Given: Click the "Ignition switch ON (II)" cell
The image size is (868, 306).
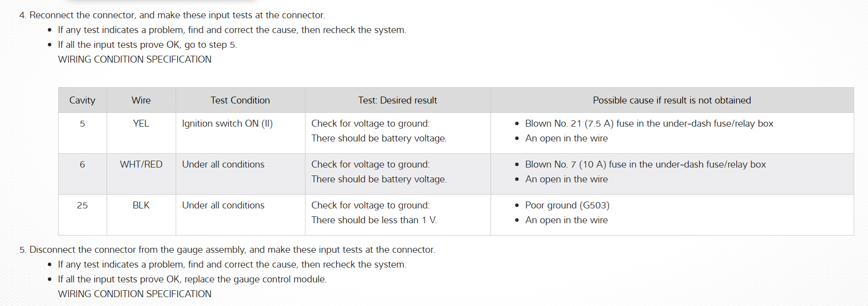Looking at the screenshot, I should (x=227, y=124).
